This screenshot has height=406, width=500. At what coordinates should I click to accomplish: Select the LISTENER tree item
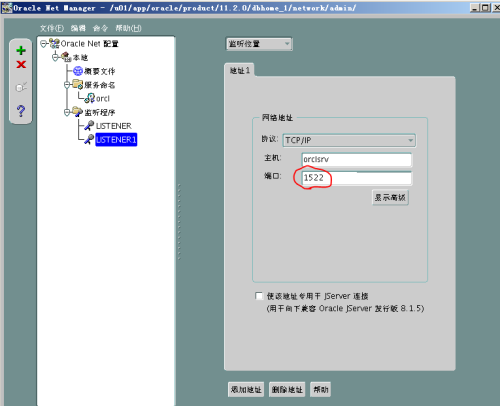114,126
